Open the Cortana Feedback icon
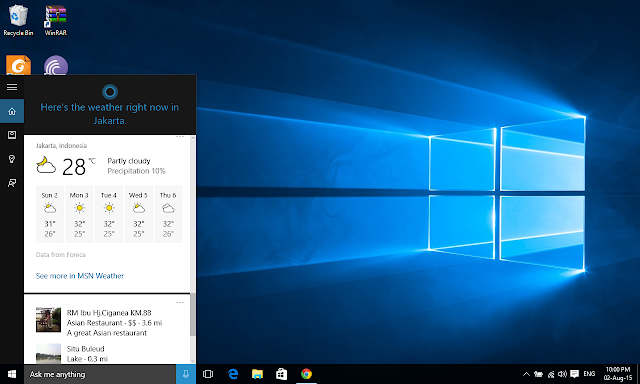The image size is (640, 384). [x=12, y=183]
